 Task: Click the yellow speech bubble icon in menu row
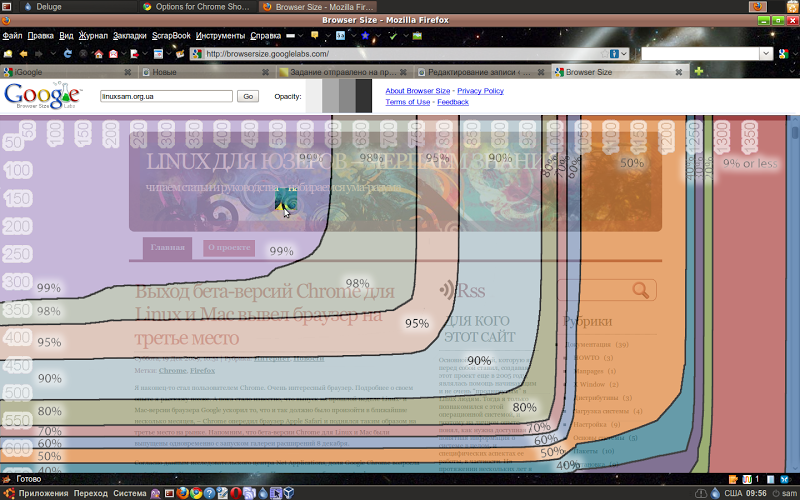pos(314,36)
